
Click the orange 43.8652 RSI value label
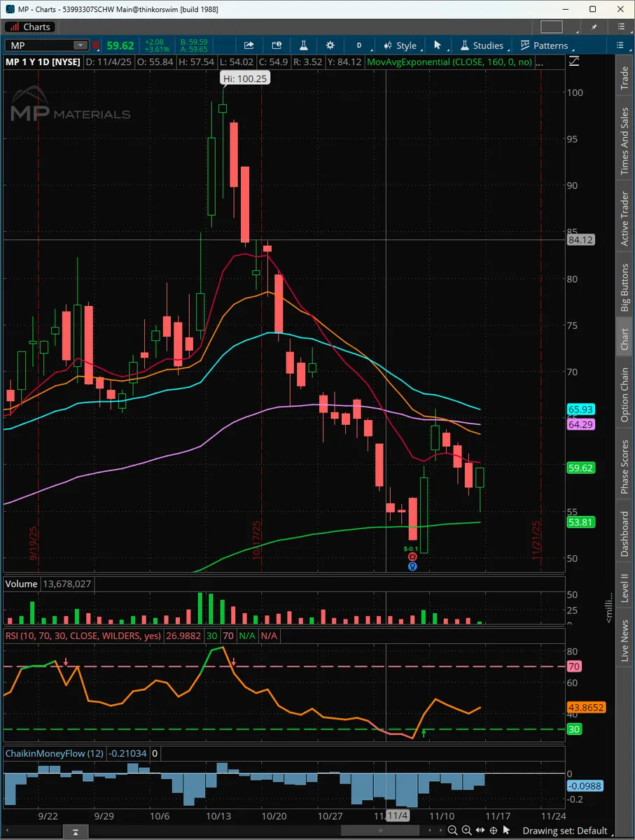click(x=585, y=708)
